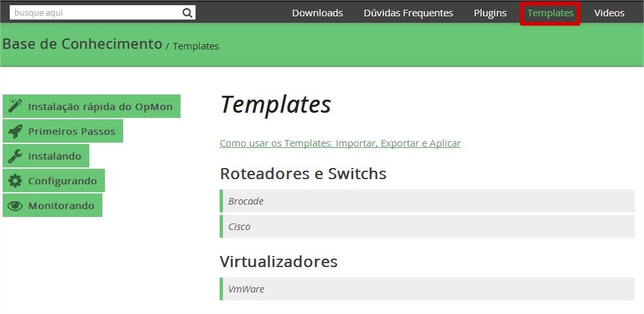Viewport: 644px width, 314px height.
Task: Open the Plugins navigation item
Action: [x=490, y=13]
